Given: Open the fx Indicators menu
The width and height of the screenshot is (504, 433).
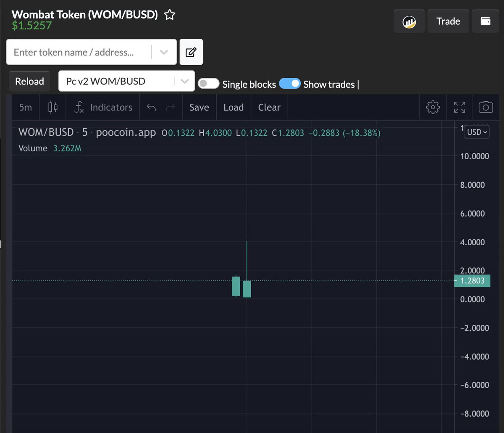Looking at the screenshot, I should [103, 108].
